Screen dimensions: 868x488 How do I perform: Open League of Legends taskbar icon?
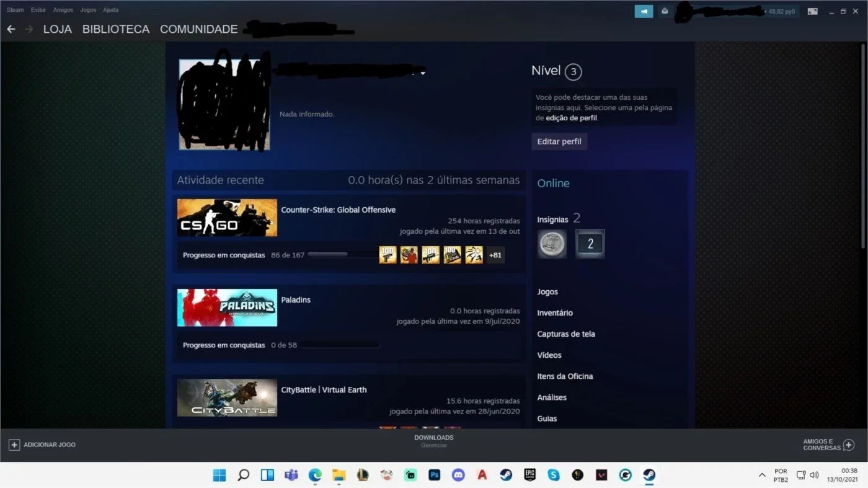(x=363, y=475)
